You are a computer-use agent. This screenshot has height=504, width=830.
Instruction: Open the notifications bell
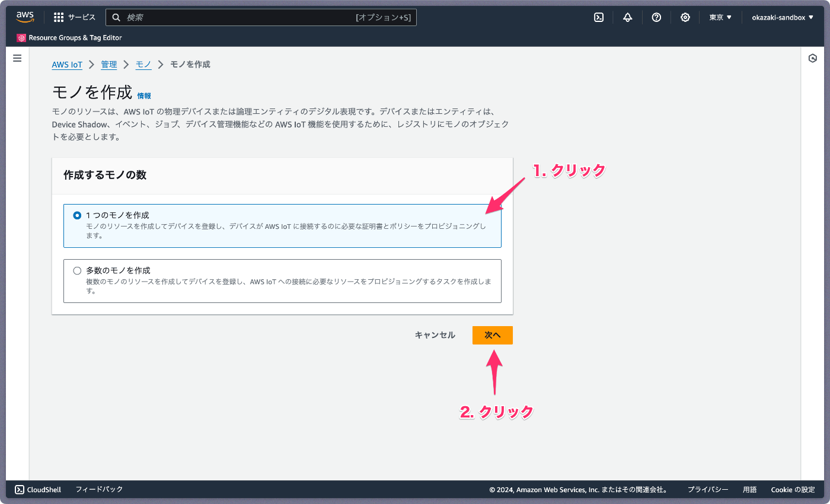point(628,17)
